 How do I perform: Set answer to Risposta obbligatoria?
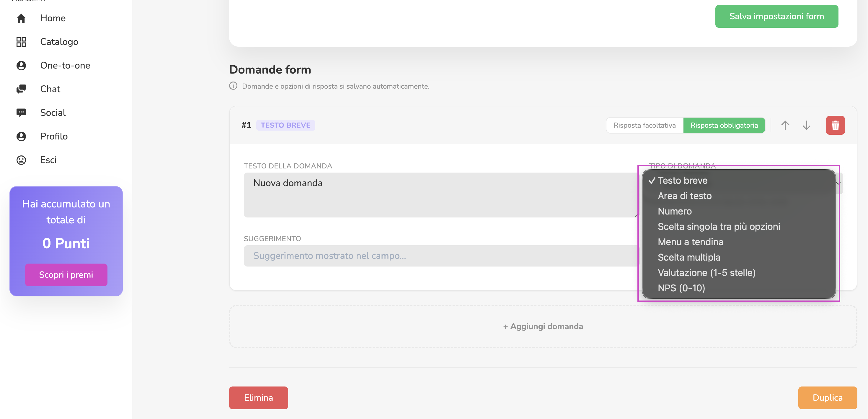(724, 126)
